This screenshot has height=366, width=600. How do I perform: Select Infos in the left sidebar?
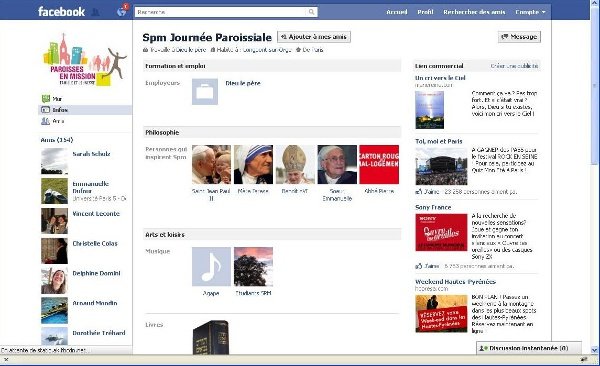click(x=85, y=110)
